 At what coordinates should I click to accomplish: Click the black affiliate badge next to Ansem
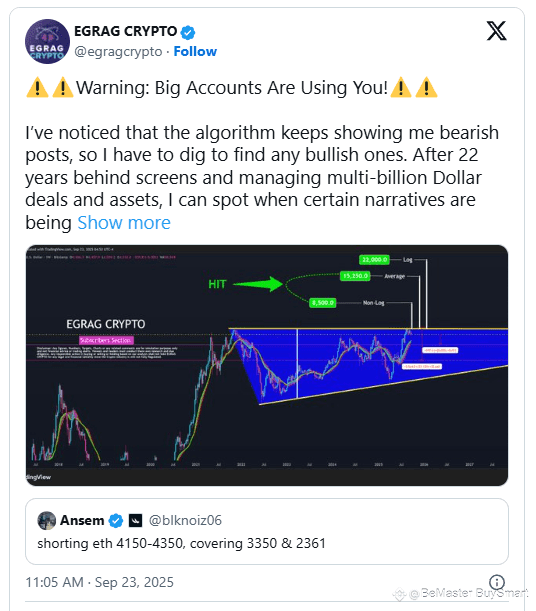(x=135, y=520)
